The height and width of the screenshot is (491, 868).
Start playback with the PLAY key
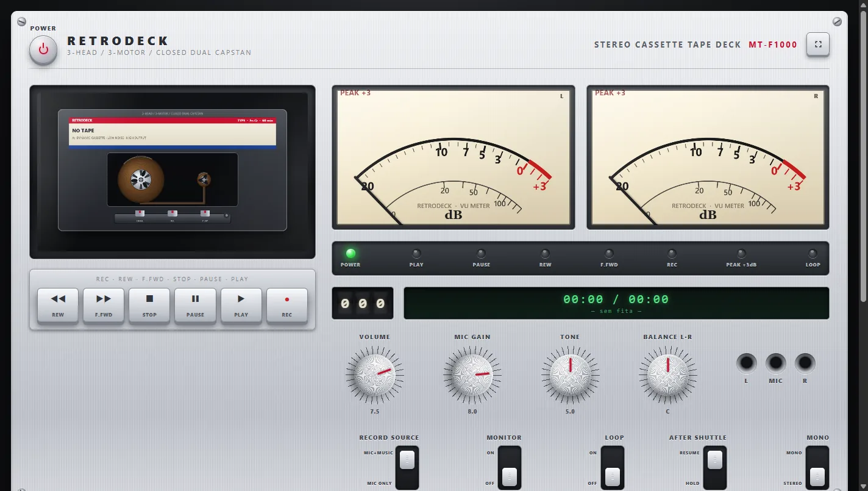(x=241, y=305)
